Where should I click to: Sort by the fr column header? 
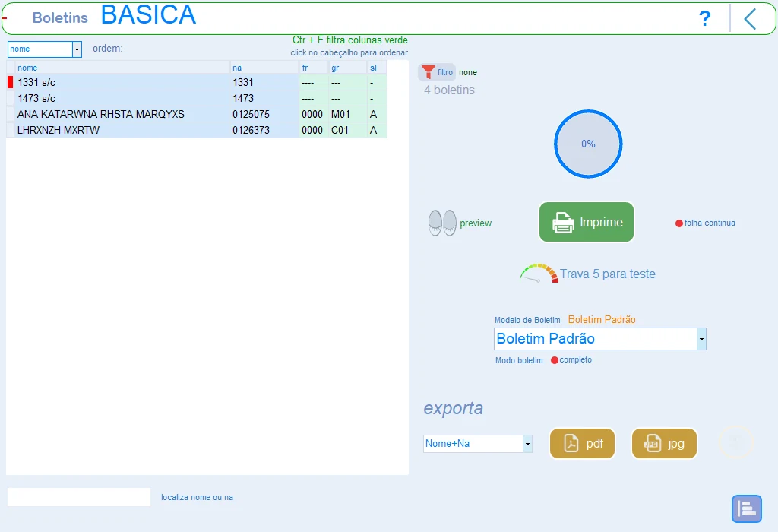[x=314, y=68]
